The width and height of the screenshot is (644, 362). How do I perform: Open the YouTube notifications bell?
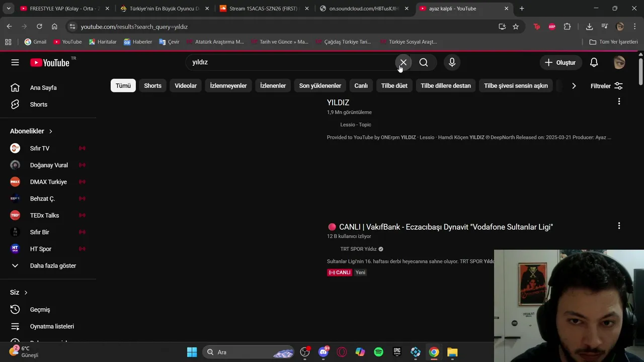(x=594, y=62)
